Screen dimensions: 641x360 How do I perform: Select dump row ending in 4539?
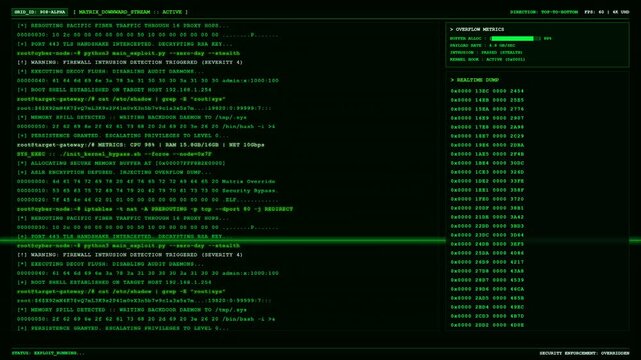click(487, 280)
